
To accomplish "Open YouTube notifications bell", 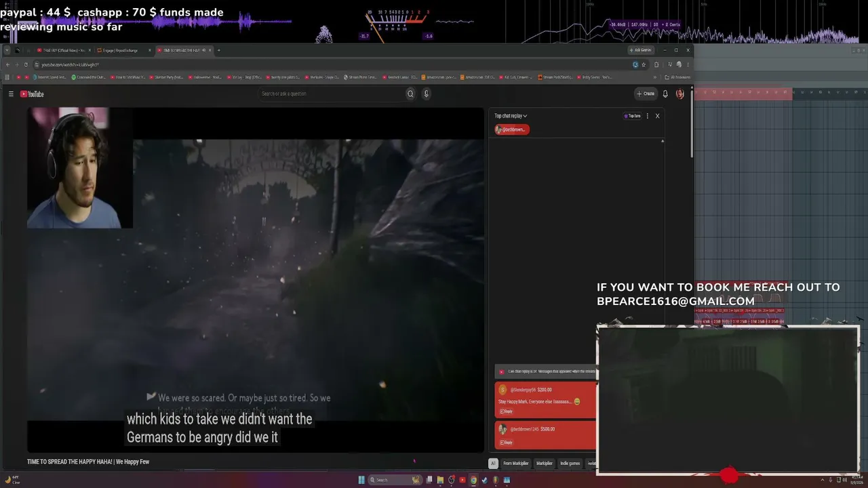I will click(x=665, y=94).
